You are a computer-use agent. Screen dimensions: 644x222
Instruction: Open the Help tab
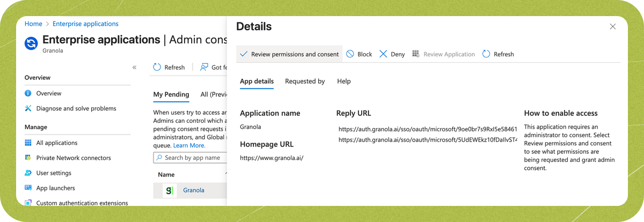click(344, 82)
